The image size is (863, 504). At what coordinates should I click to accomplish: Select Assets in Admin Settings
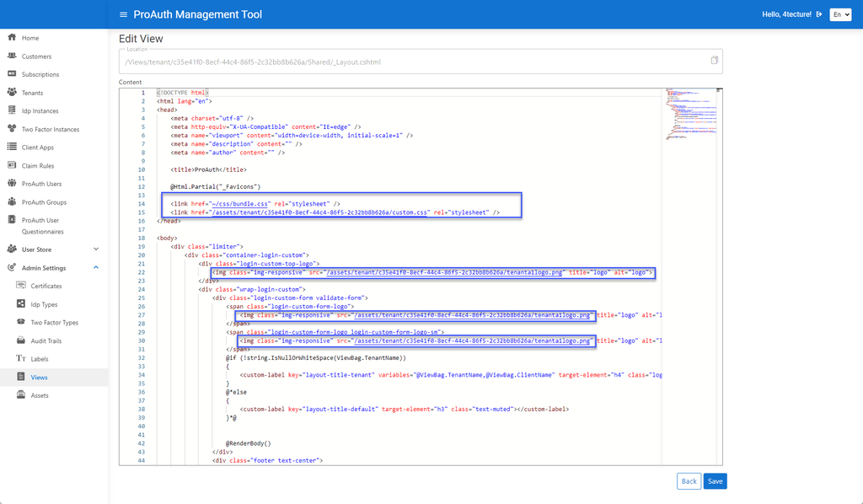pos(40,395)
